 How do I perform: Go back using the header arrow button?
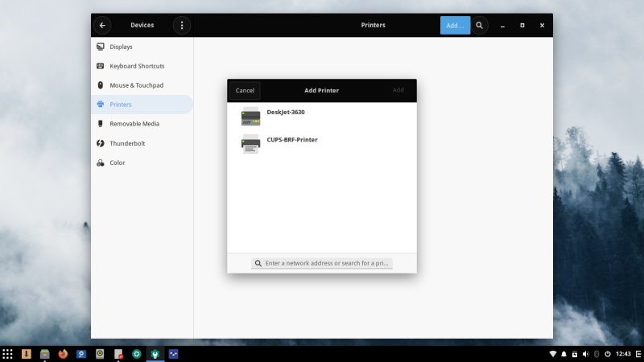(x=102, y=25)
